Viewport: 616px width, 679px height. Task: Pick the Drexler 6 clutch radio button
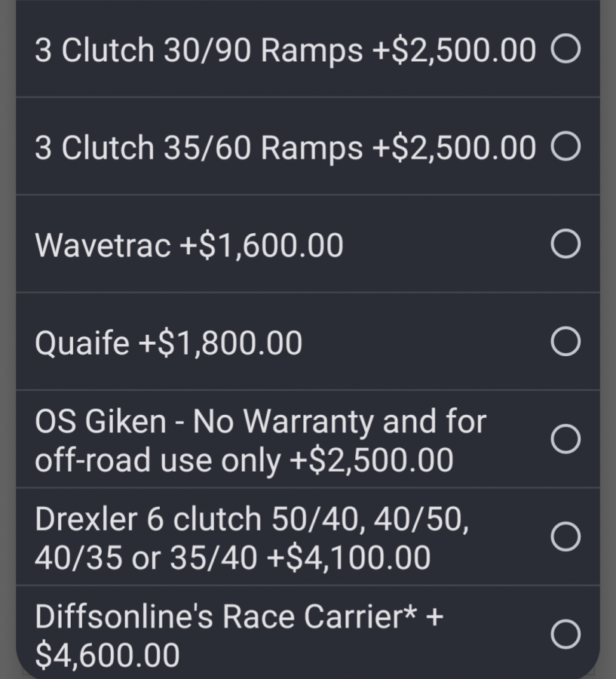coord(565,537)
